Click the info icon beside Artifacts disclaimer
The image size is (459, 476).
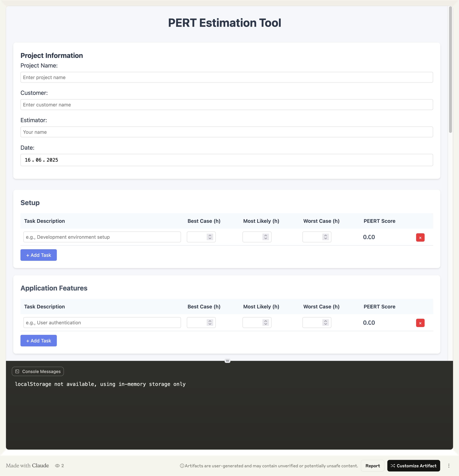click(182, 466)
